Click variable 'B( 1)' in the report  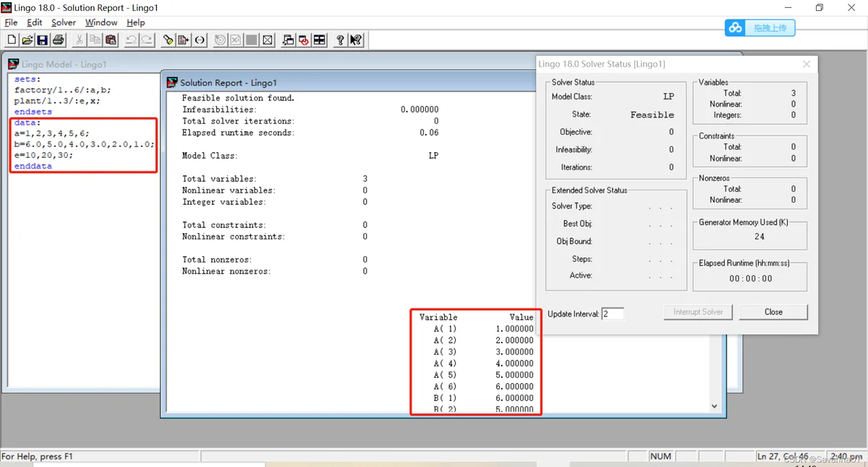point(446,398)
